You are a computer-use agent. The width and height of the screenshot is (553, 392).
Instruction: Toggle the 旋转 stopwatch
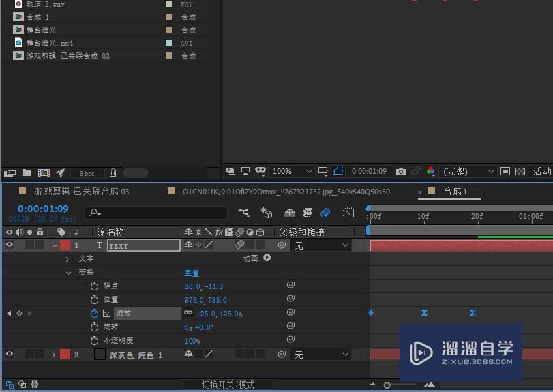pos(94,327)
